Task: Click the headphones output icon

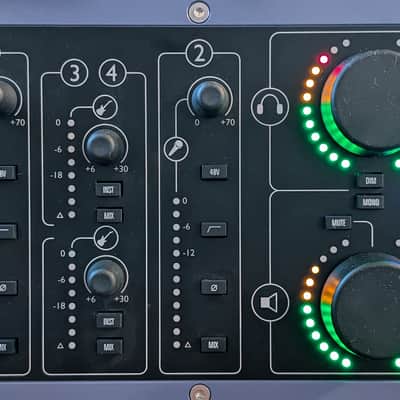Action: (x=270, y=107)
